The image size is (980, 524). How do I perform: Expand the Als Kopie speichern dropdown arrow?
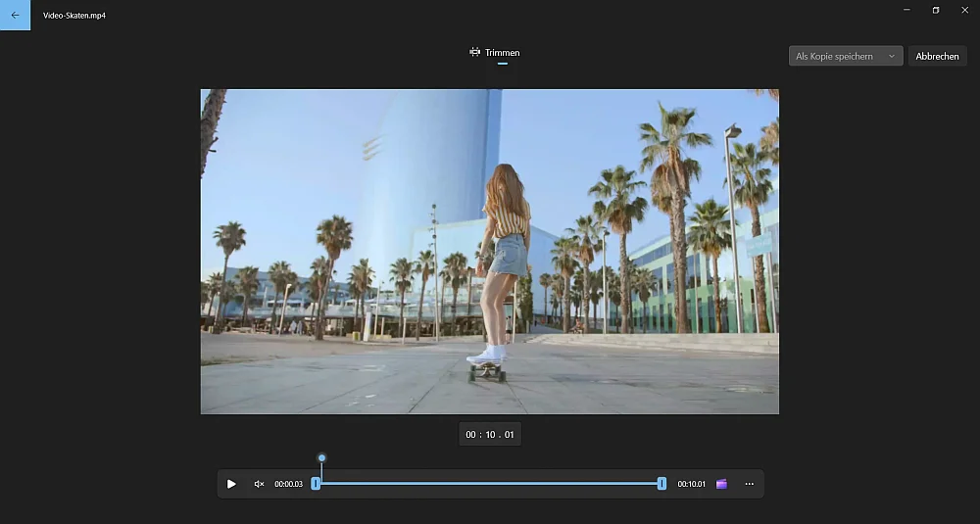(x=891, y=56)
